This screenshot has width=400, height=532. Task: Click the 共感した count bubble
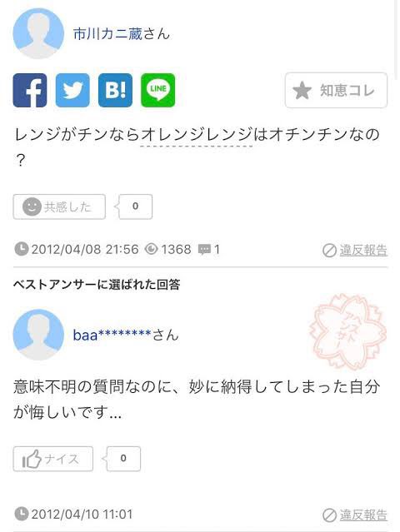tap(136, 206)
